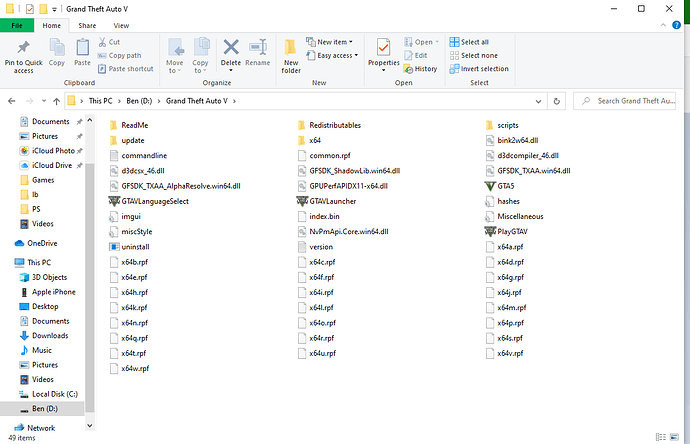690x444 pixels.
Task: Select the index.bin file
Action: (x=318, y=216)
